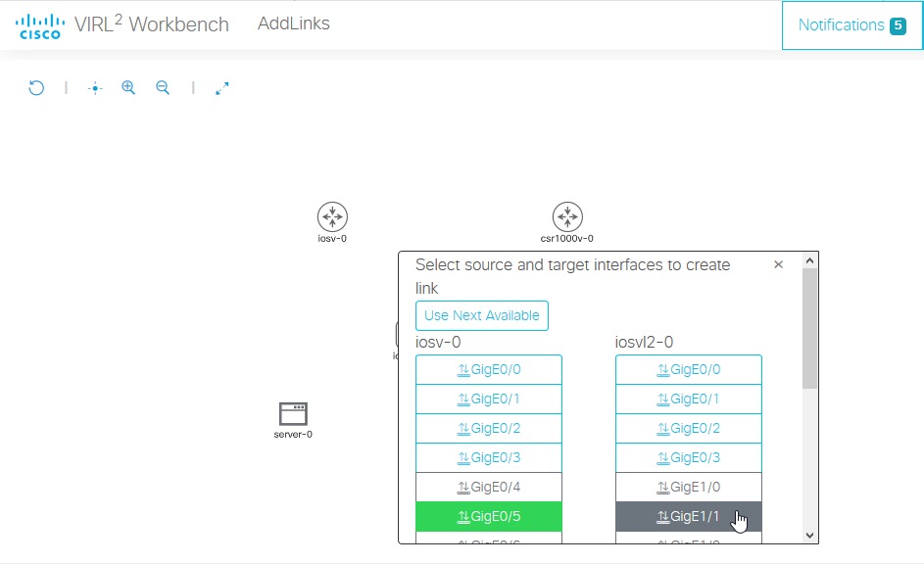Select the csr1000v-0 router node
Image resolution: width=924 pixels, height=564 pixels.
[x=567, y=217]
